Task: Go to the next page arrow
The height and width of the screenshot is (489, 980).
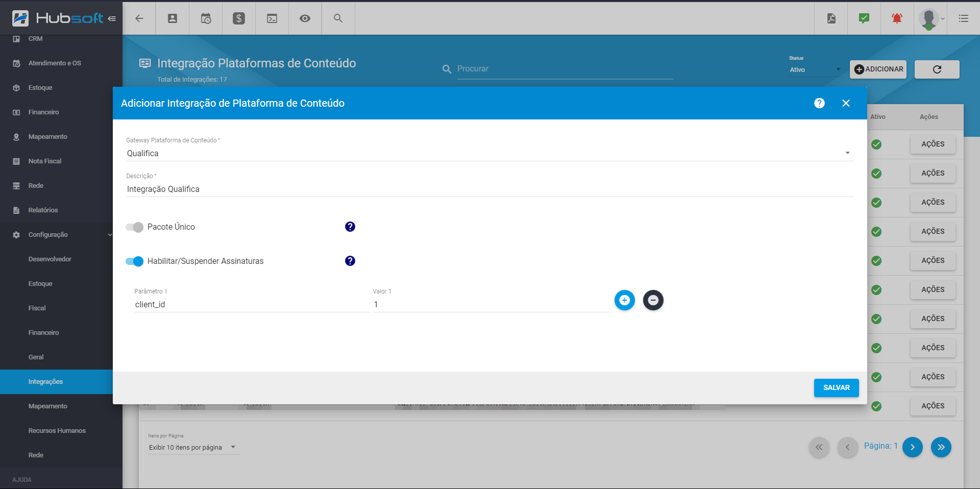Action: (913, 447)
